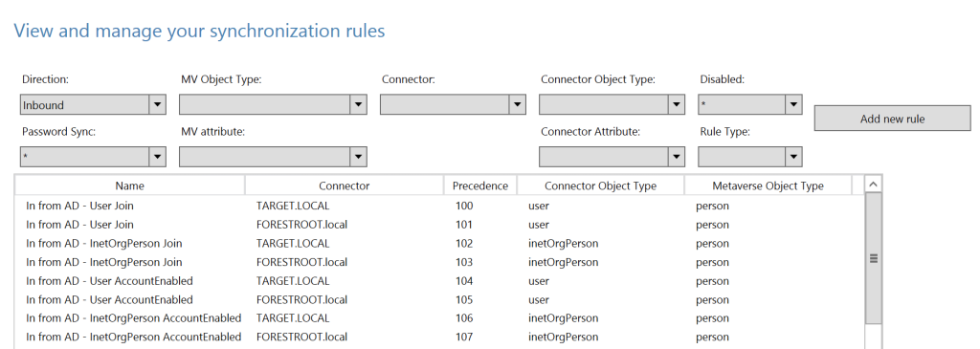Viewport: 980px width, 349px height.
Task: Sort by the Name column header
Action: click(x=130, y=185)
